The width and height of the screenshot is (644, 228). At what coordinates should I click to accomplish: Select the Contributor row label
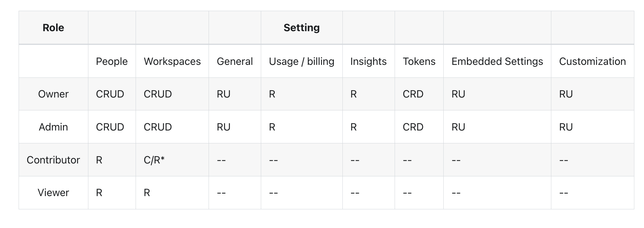coord(53,160)
